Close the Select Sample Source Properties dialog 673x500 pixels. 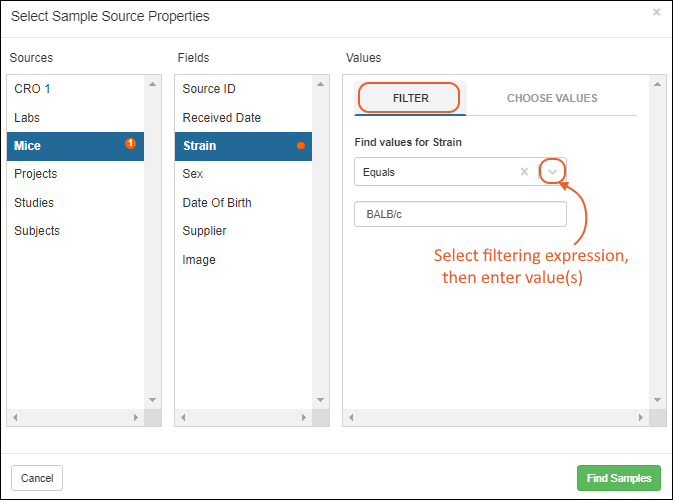tap(656, 12)
